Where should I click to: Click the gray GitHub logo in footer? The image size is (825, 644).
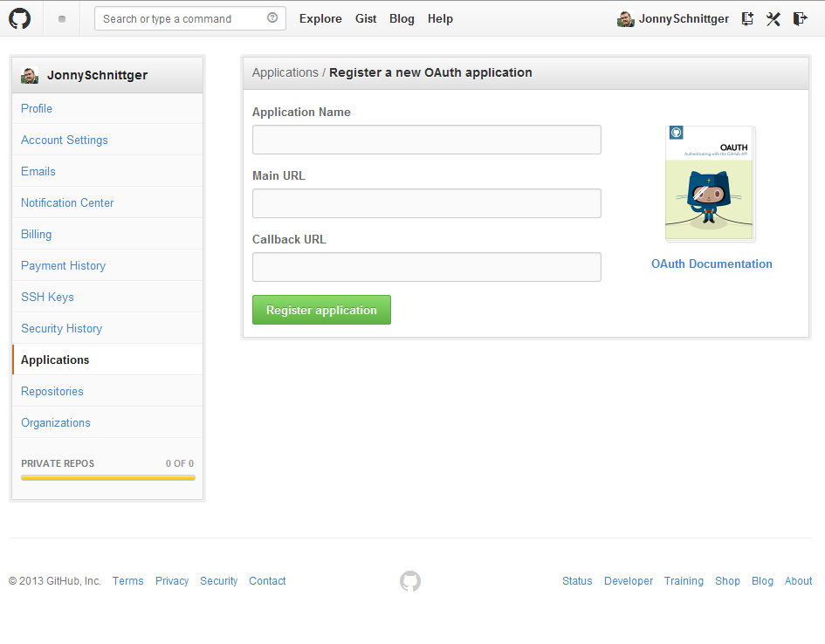click(x=410, y=581)
